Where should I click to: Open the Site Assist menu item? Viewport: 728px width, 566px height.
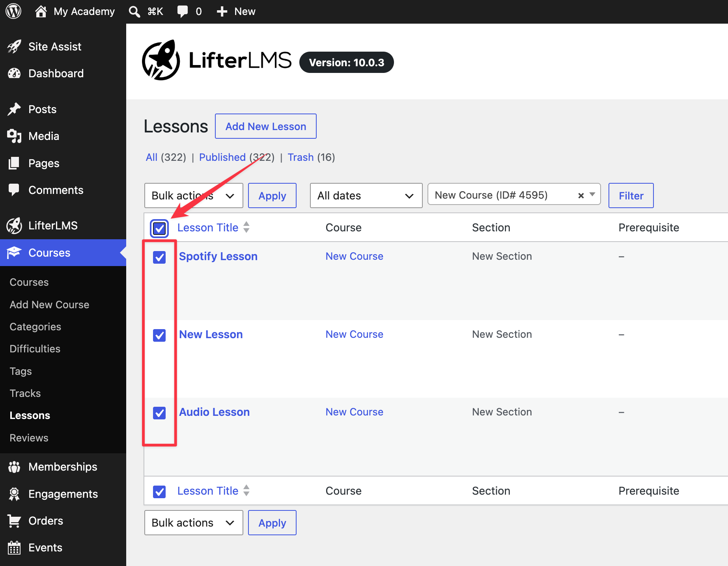click(55, 47)
